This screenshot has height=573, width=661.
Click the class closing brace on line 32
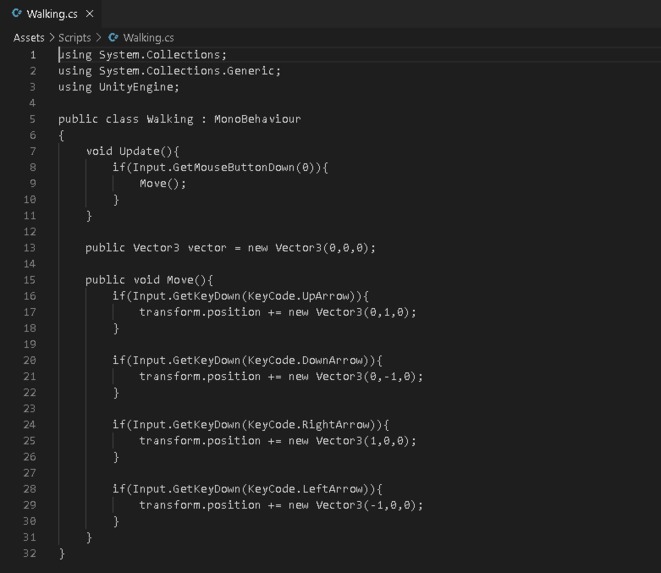click(62, 553)
